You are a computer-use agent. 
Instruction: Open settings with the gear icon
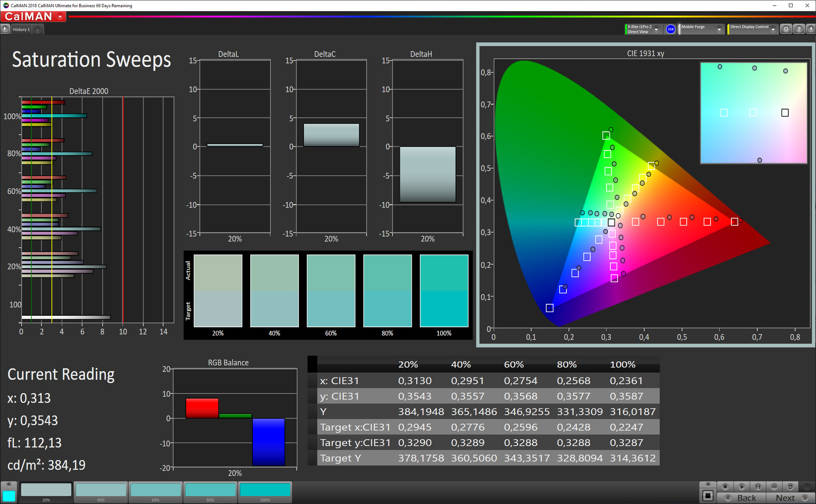[786, 29]
